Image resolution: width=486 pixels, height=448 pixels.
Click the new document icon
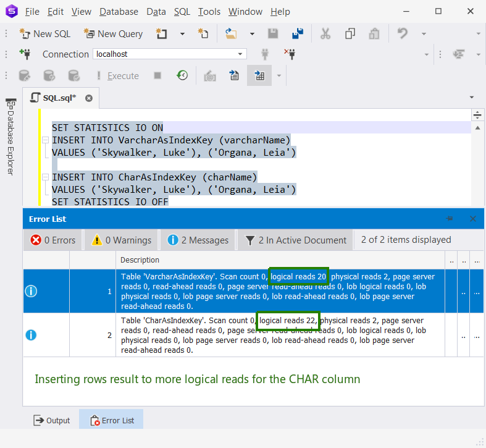pyautogui.click(x=161, y=33)
